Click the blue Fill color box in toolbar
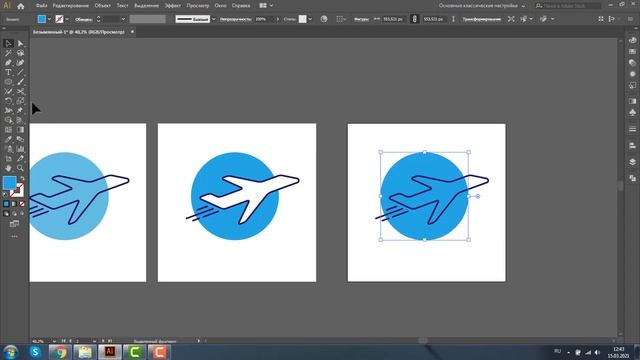 (x=9, y=183)
